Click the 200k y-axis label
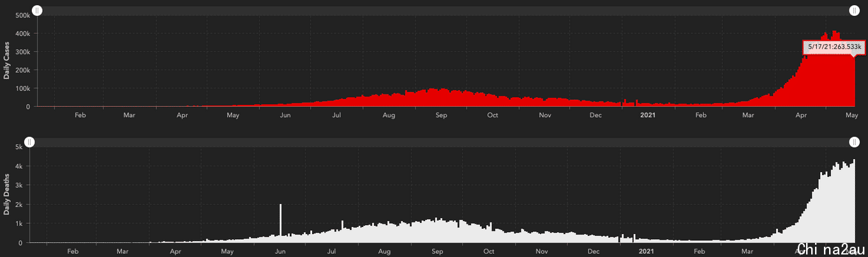The width and height of the screenshot is (868, 257). click(x=22, y=70)
